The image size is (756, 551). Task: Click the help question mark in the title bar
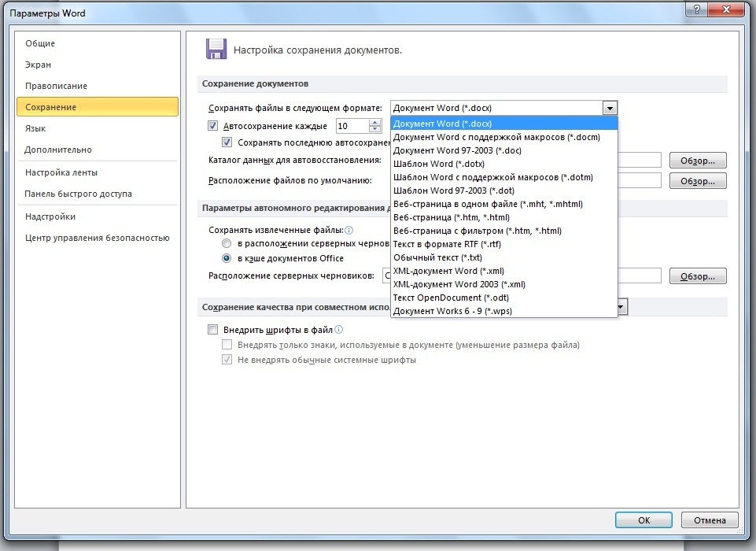(697, 9)
